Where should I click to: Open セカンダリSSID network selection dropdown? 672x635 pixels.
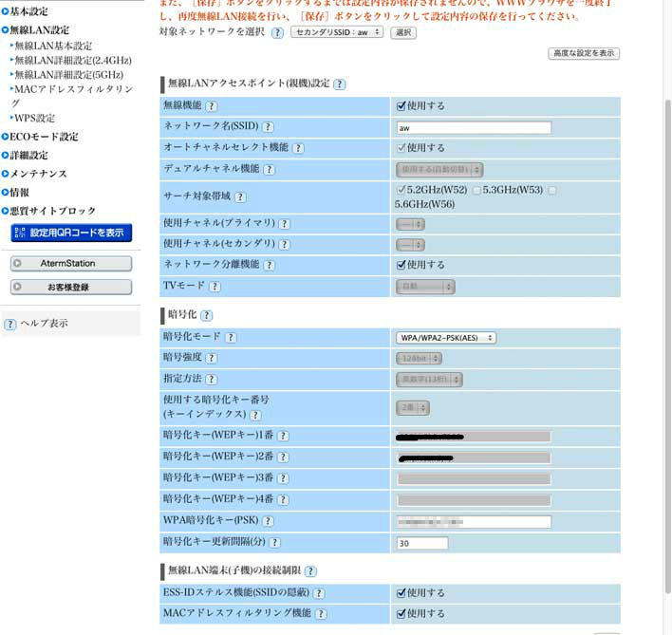pos(337,32)
